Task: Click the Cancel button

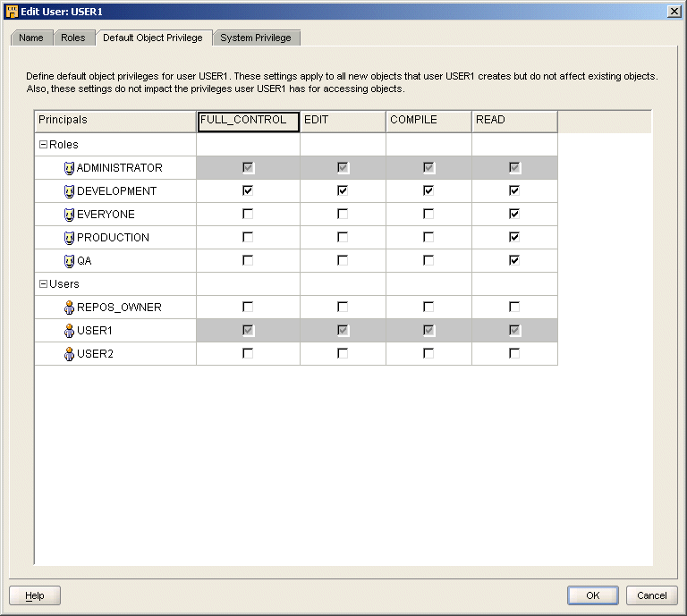Action: (652, 595)
